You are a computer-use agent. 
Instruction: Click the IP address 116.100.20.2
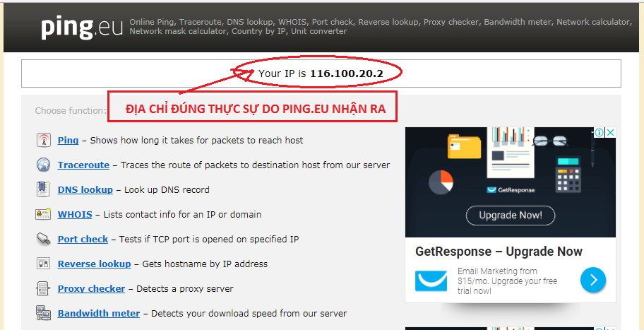[346, 73]
